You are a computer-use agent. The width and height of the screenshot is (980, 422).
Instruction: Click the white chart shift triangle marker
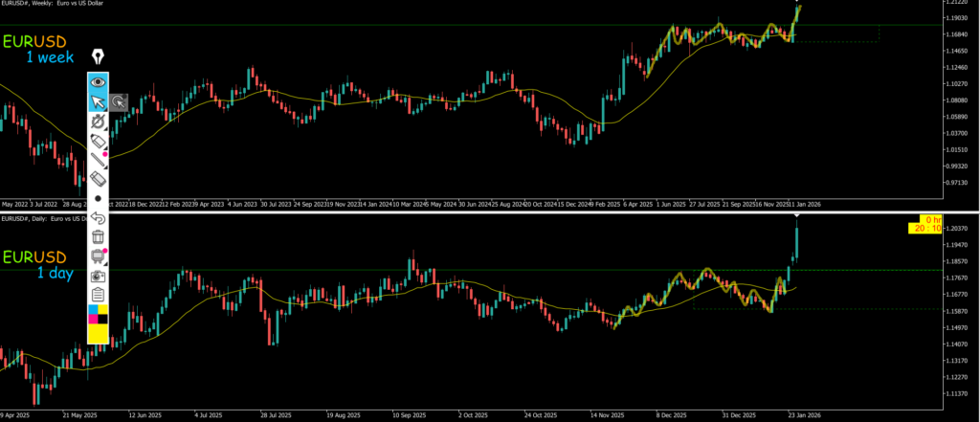click(797, 217)
